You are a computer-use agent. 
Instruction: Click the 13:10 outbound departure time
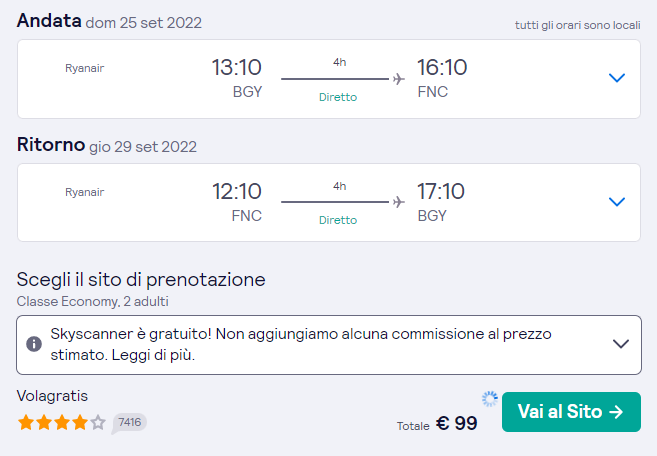tap(236, 68)
